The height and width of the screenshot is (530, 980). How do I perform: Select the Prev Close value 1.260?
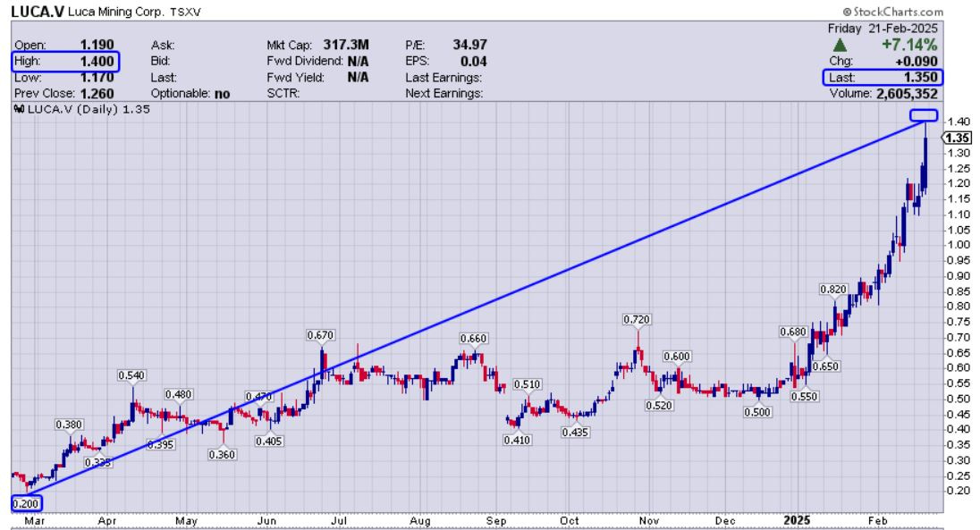[x=97, y=94]
